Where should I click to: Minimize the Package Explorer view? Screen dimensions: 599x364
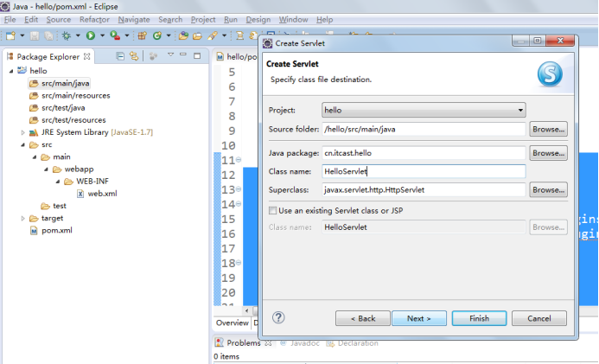point(183,55)
